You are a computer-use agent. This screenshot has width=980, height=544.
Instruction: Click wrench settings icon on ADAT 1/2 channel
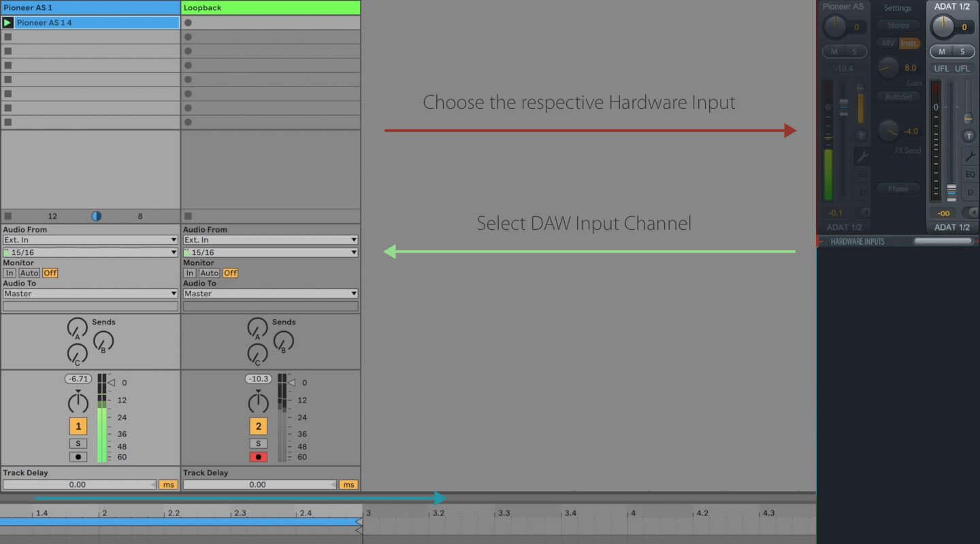(x=970, y=156)
